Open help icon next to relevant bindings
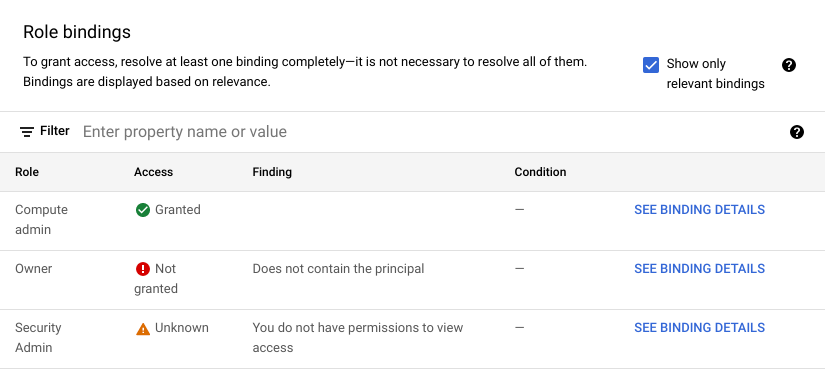 [789, 65]
